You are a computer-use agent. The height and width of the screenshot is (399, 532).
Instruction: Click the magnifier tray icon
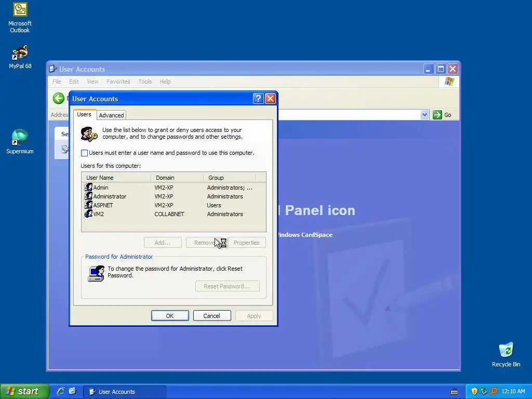494,391
